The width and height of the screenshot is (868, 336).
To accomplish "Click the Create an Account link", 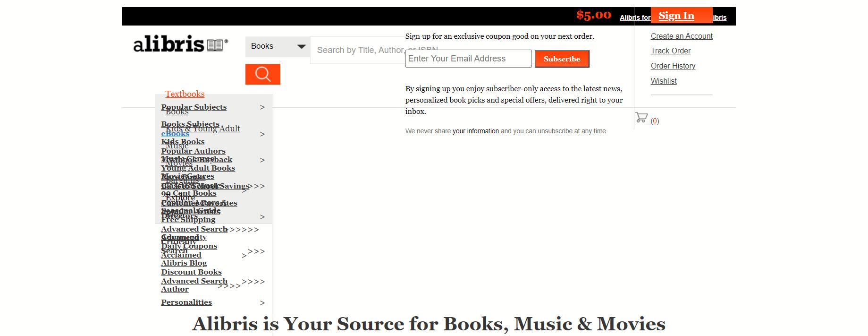I will 681,36.
